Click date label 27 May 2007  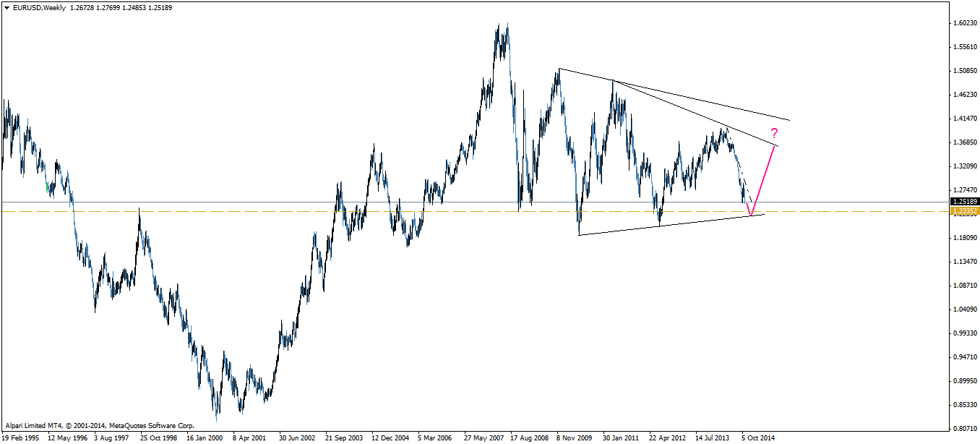point(483,438)
